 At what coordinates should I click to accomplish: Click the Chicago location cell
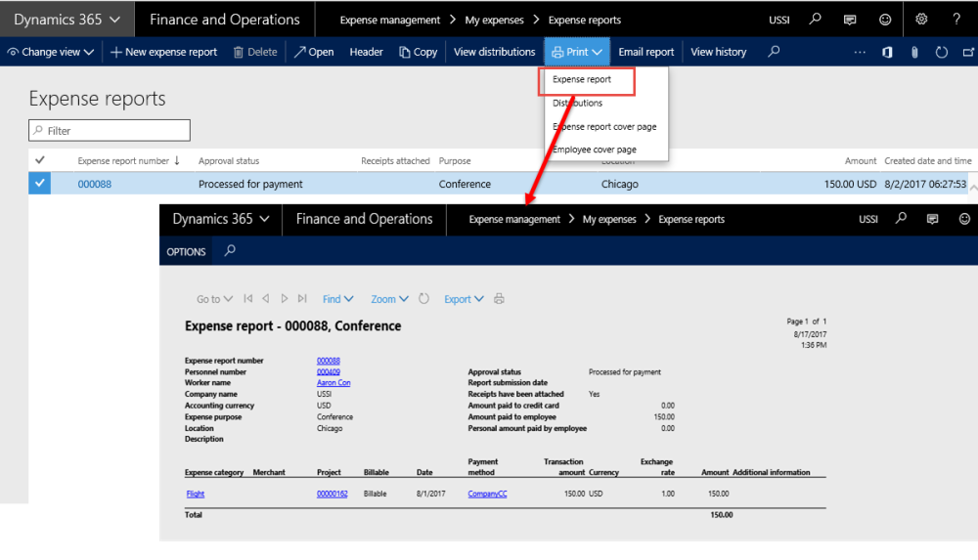pos(619,184)
